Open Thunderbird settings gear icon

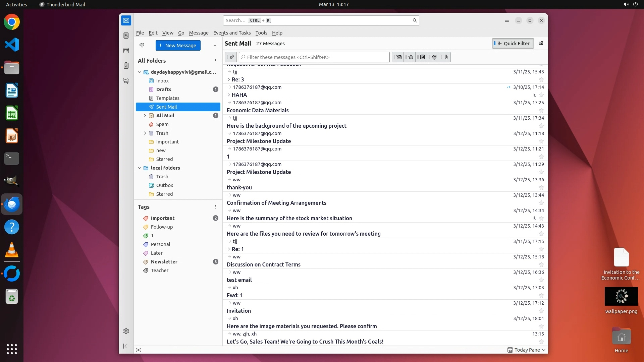click(x=126, y=331)
